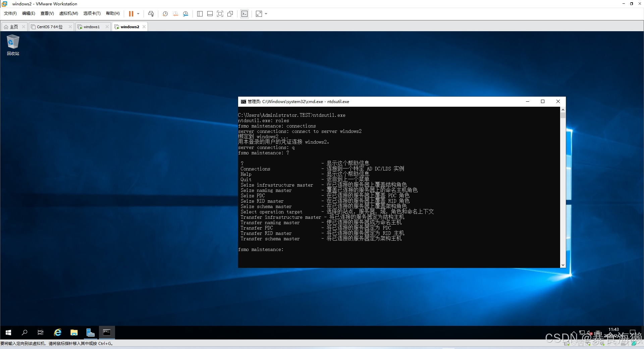Open the 文件(F) menu

[x=10, y=13]
